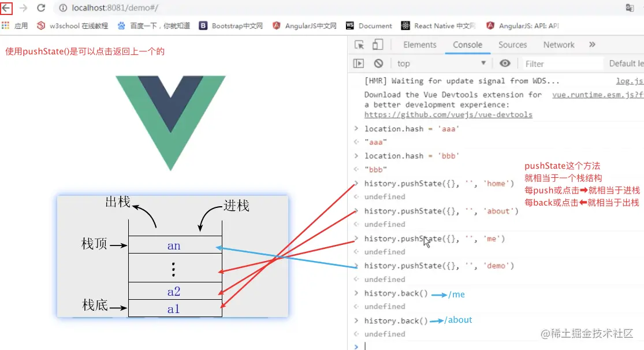Open AngularJS中文网 bookmark
Screen dimensions: 644x350
point(304,25)
